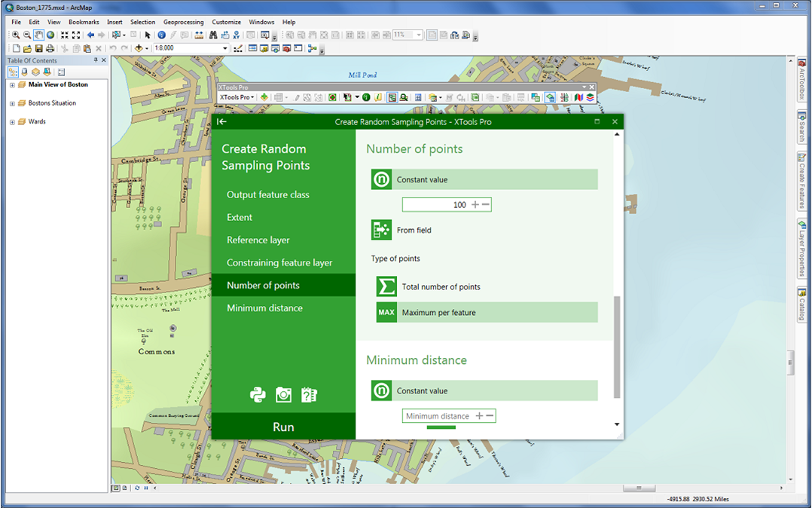Choose Maximum per feature

(487, 313)
